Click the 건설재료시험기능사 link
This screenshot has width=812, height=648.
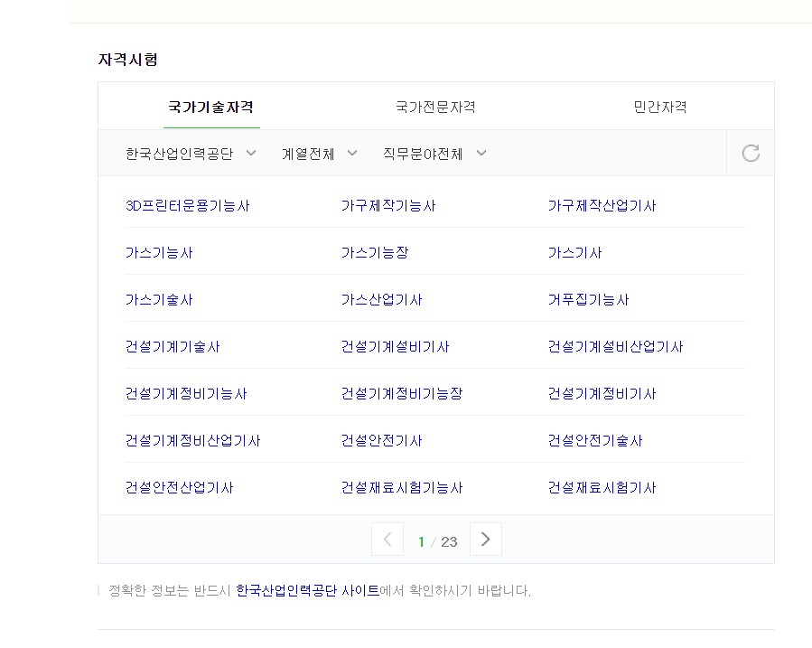402,487
